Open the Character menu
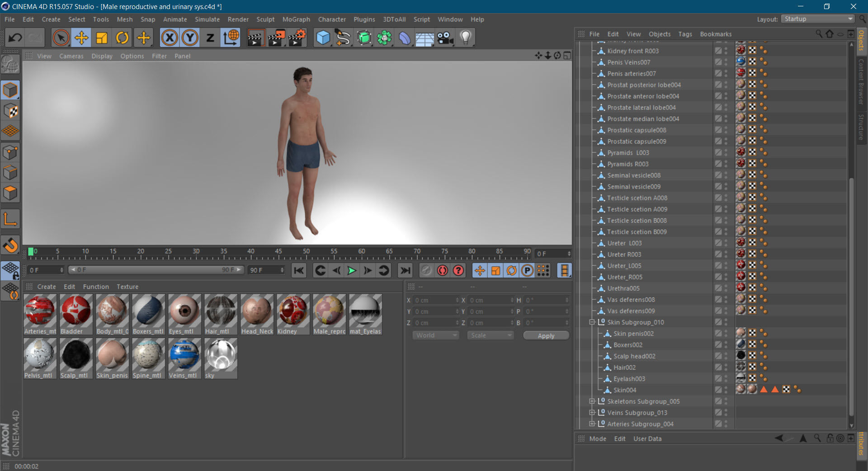 332,19
